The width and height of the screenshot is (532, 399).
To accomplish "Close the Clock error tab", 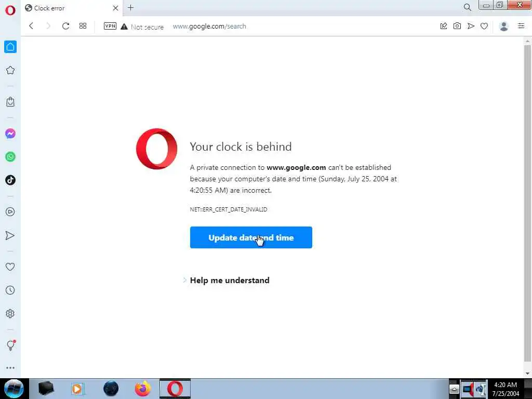I will point(115,8).
